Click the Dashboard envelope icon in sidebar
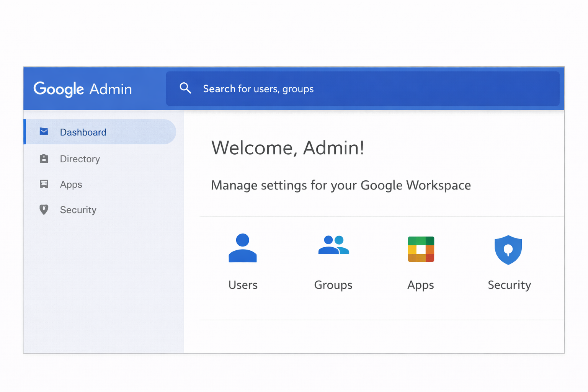The image size is (588, 392). [44, 132]
